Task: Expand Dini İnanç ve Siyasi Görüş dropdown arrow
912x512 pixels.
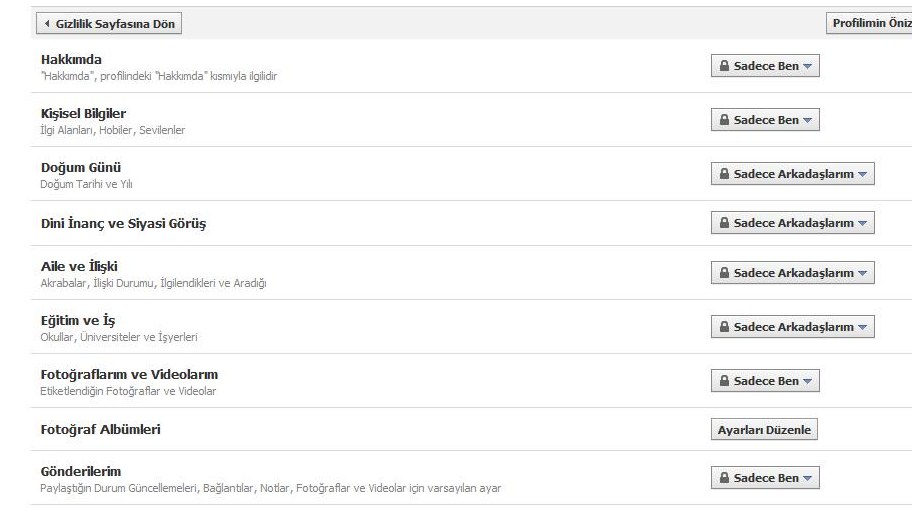Action: pyautogui.click(x=863, y=224)
